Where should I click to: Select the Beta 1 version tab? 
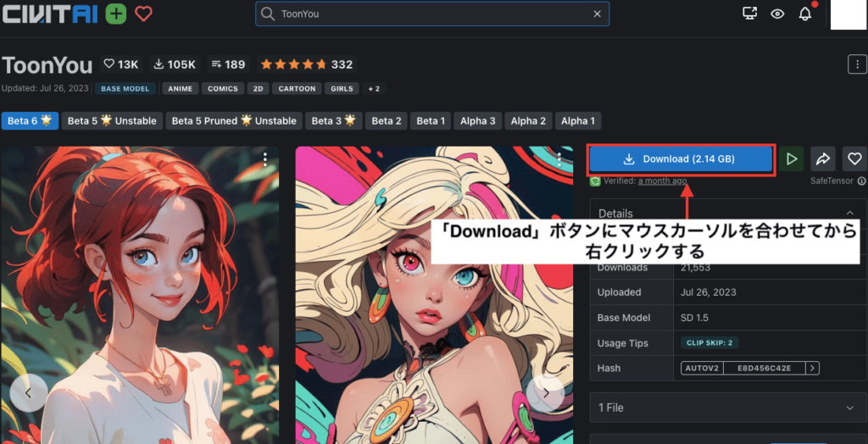coord(431,120)
